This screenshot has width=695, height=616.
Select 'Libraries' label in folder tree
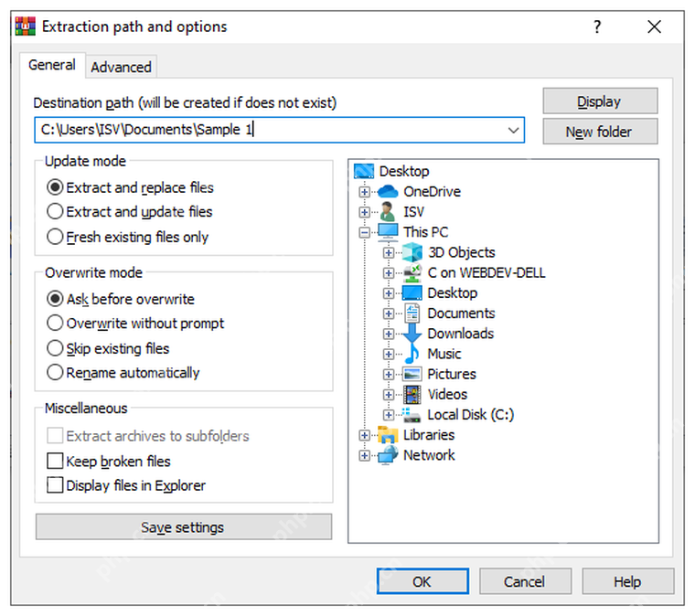[x=429, y=435]
